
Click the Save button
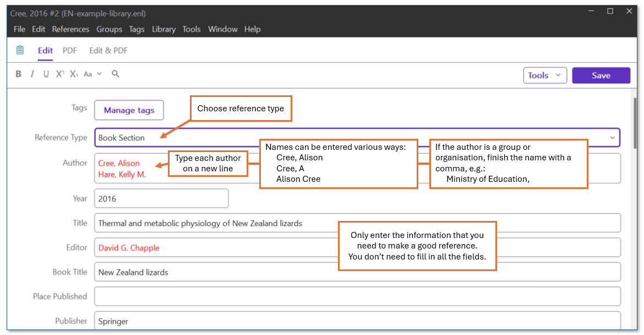click(x=601, y=75)
